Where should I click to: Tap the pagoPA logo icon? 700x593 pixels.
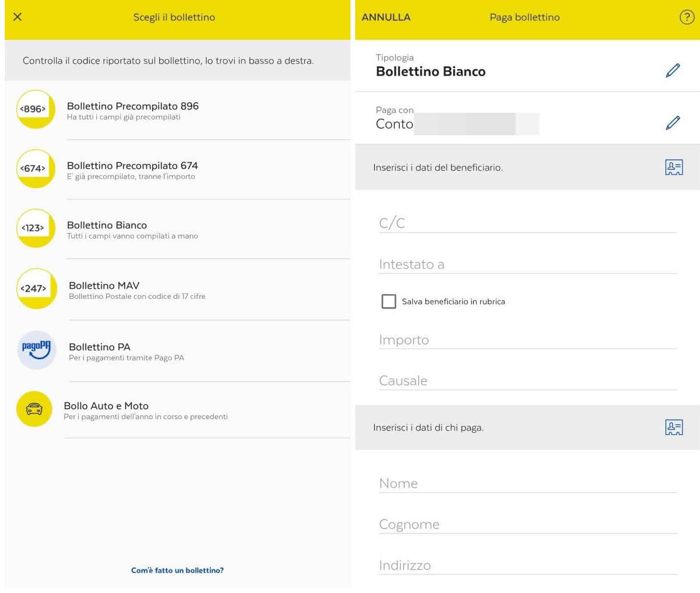(36, 350)
